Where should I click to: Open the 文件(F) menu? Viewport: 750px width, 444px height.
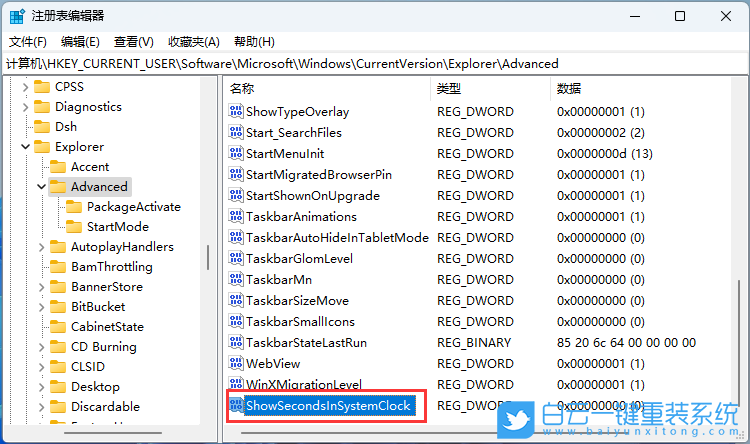click(28, 41)
